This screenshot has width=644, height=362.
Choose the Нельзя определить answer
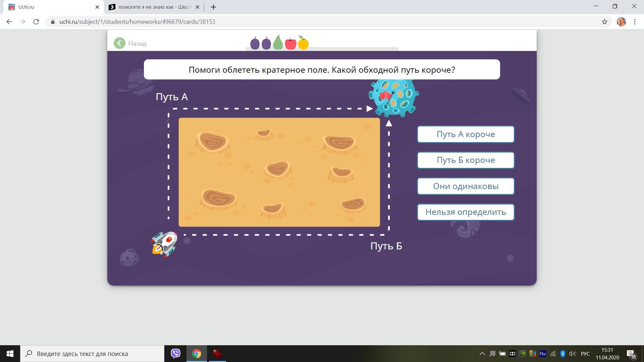pyautogui.click(x=466, y=212)
